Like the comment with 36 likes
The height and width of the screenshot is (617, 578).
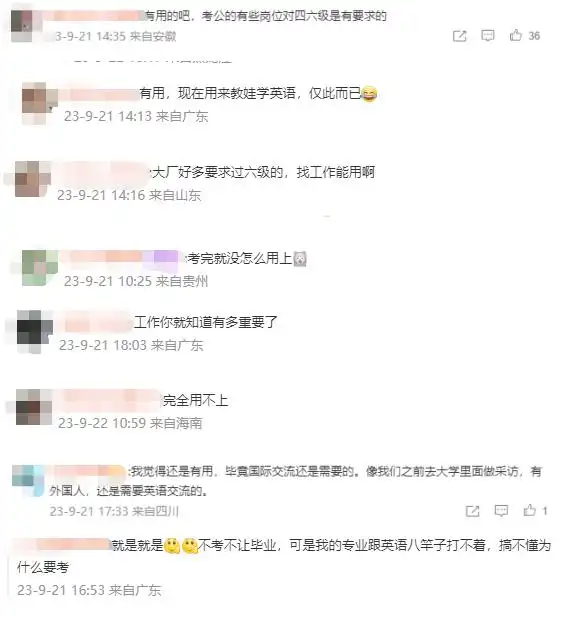coord(515,35)
